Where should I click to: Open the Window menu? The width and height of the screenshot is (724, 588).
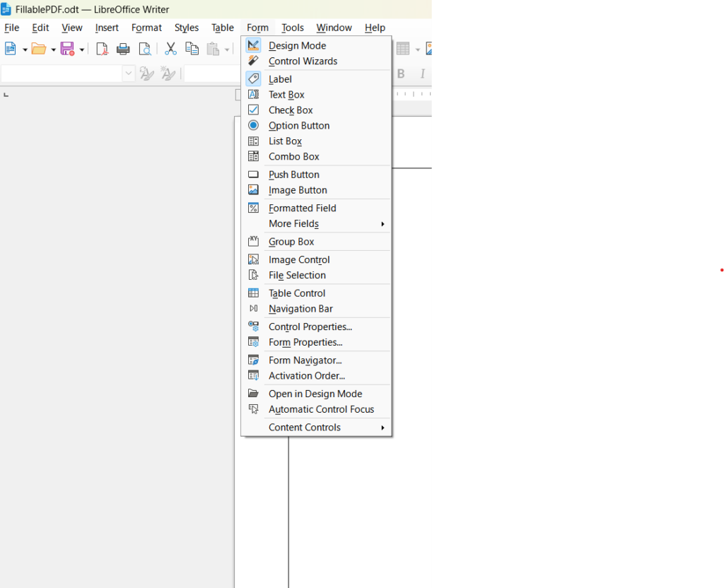334,28
